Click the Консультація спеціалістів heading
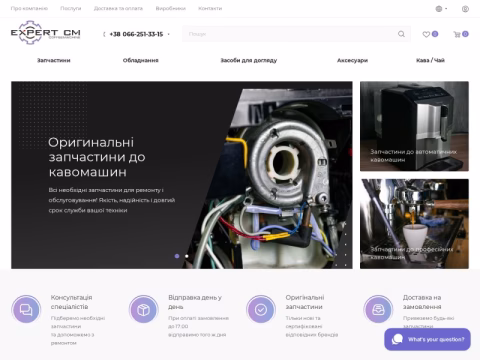 (x=71, y=302)
